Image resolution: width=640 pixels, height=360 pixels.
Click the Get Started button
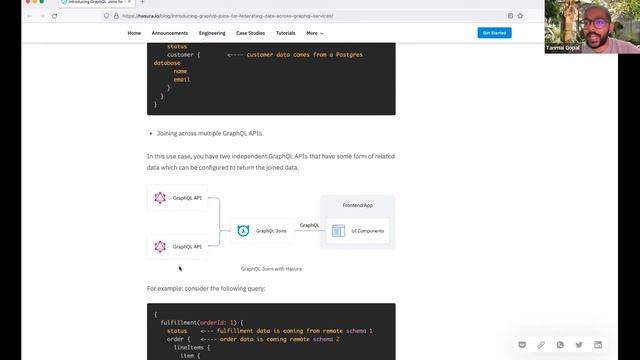pyautogui.click(x=494, y=33)
